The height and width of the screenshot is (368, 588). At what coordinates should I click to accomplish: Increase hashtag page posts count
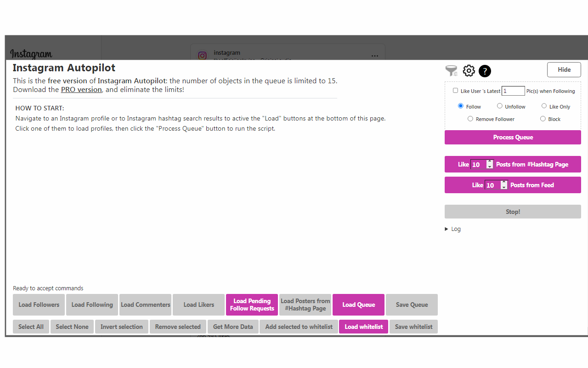490,162
